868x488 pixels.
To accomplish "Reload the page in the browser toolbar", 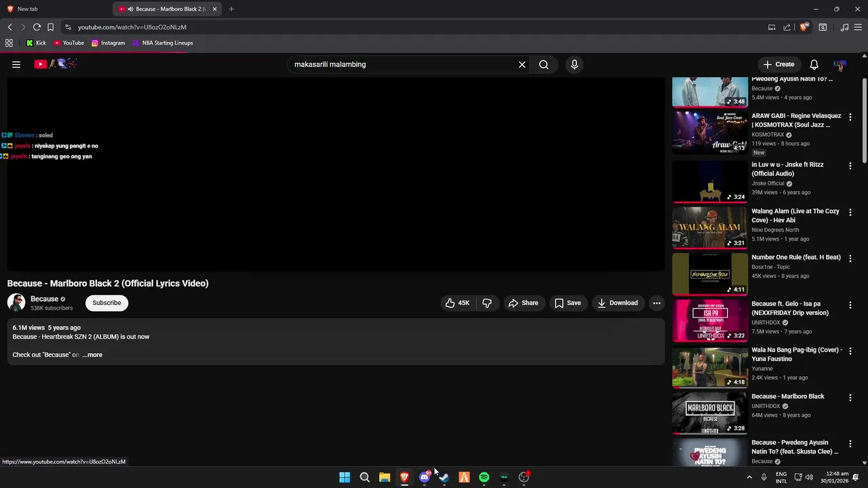I will coord(37,27).
